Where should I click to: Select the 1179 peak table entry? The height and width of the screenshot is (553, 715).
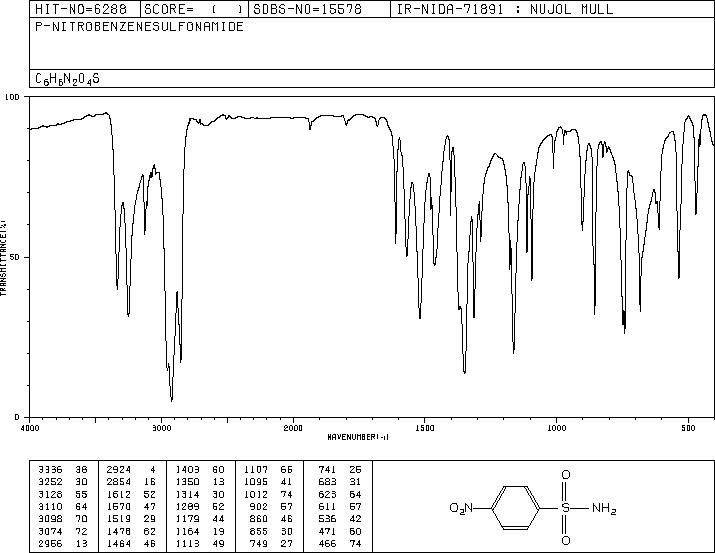click(x=200, y=519)
